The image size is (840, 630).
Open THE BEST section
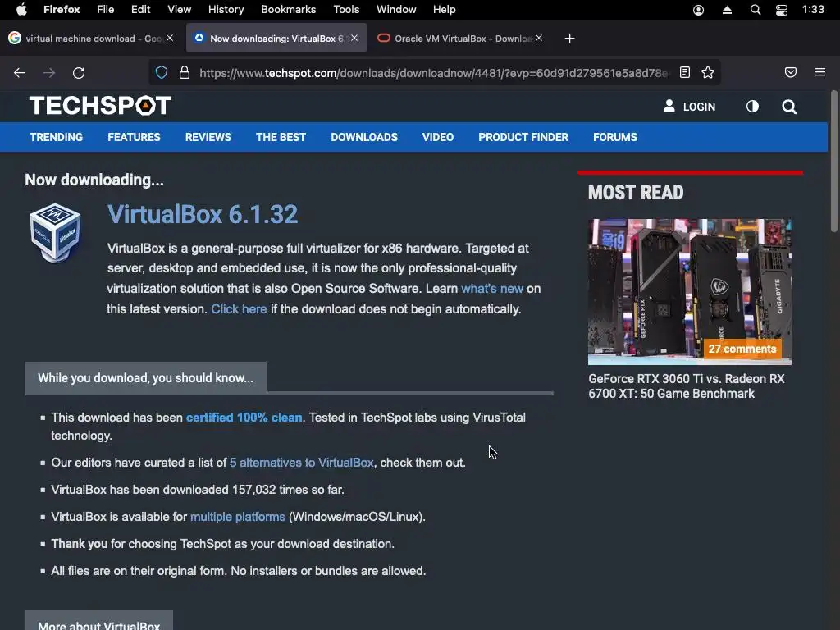click(281, 137)
